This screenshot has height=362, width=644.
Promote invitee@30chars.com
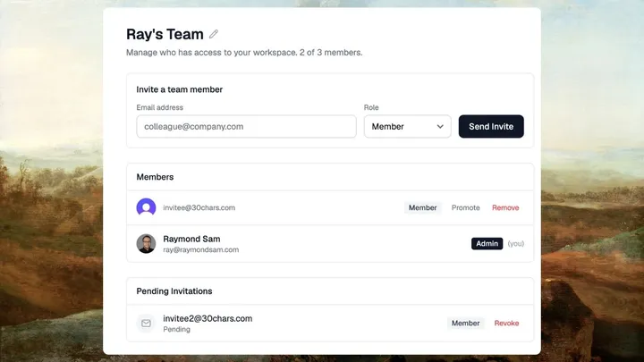pyautogui.click(x=466, y=207)
